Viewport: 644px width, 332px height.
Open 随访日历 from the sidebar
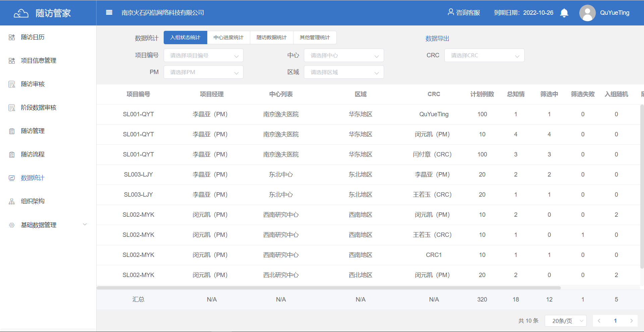tap(33, 37)
